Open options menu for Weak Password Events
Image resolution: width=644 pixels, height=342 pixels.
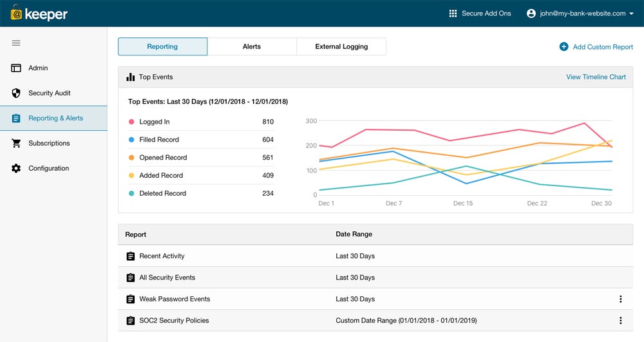click(x=620, y=299)
